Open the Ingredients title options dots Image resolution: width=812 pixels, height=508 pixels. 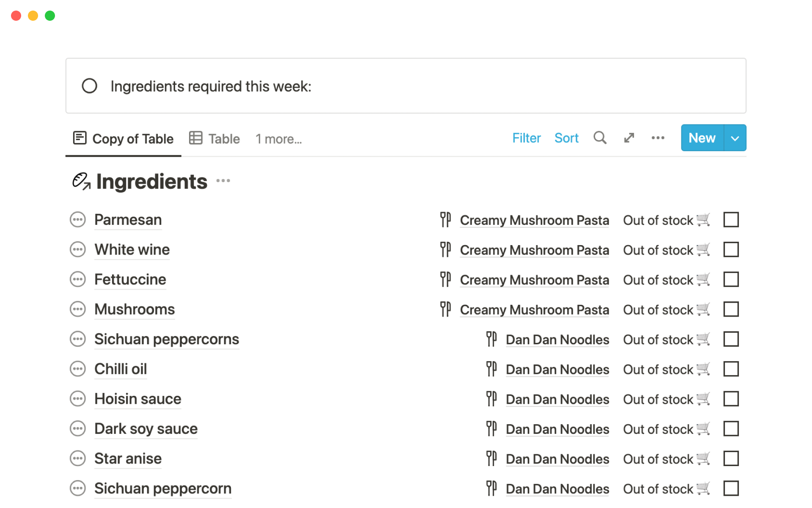(x=223, y=181)
